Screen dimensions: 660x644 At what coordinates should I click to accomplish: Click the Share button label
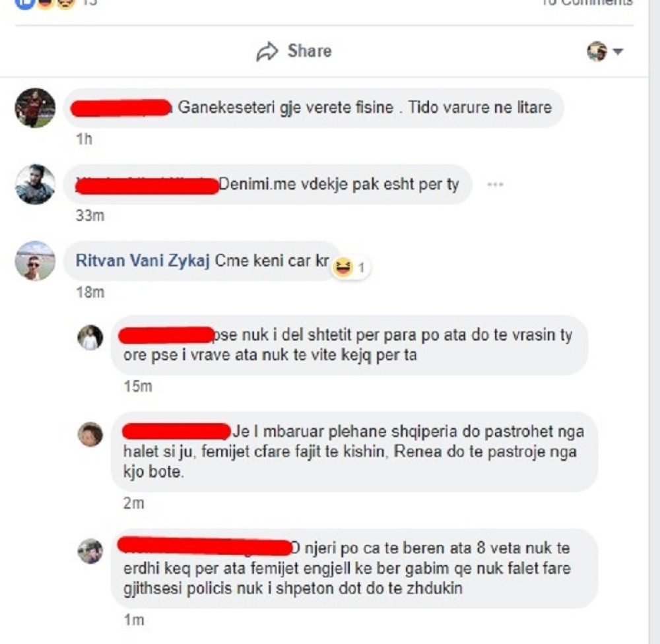click(x=310, y=51)
